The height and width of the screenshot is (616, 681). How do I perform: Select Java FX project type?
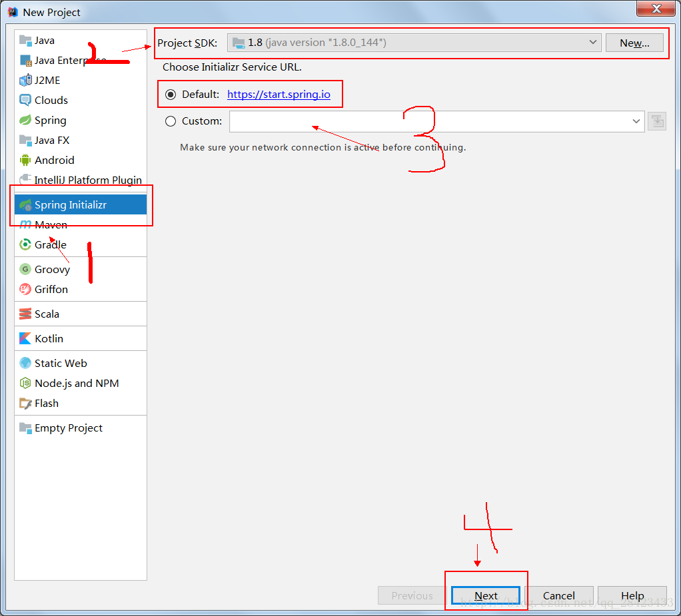(x=81, y=141)
